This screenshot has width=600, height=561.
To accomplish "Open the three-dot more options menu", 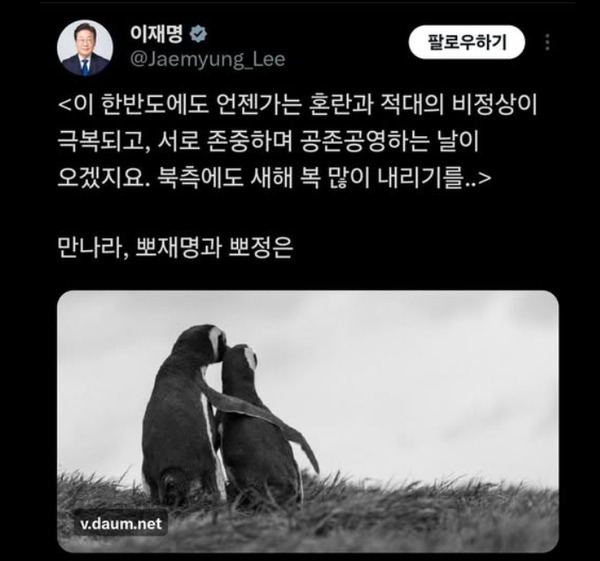I will coord(548,42).
